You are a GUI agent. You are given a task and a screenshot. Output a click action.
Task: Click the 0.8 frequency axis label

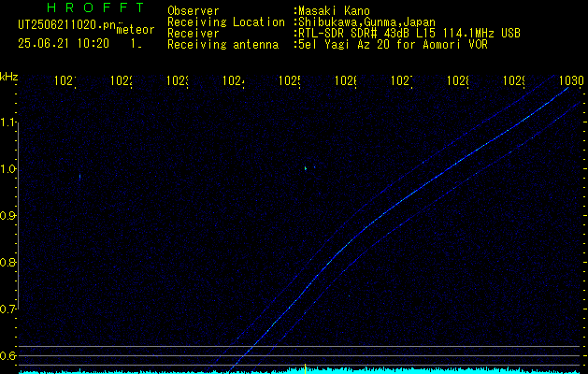click(7, 262)
